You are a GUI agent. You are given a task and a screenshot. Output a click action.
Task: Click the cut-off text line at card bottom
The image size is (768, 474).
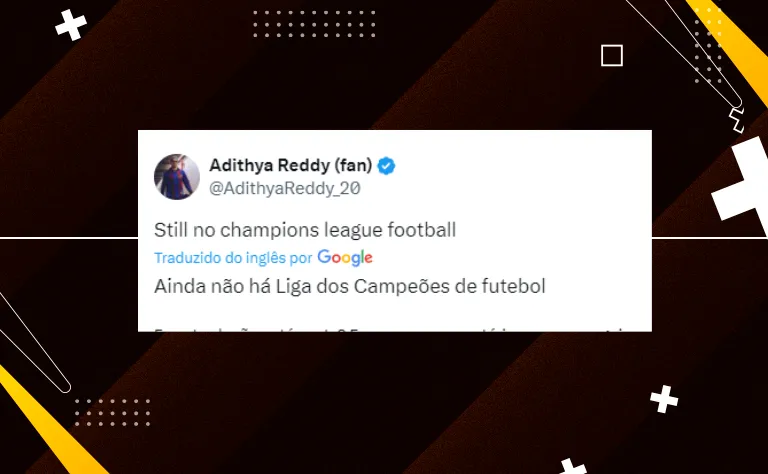[391, 330]
